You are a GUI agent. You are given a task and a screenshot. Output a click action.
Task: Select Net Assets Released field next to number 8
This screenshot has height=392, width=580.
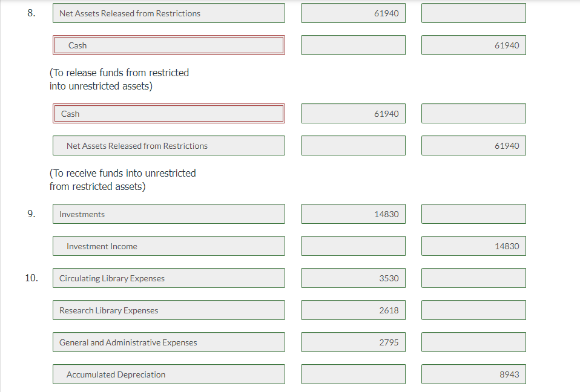click(x=169, y=13)
